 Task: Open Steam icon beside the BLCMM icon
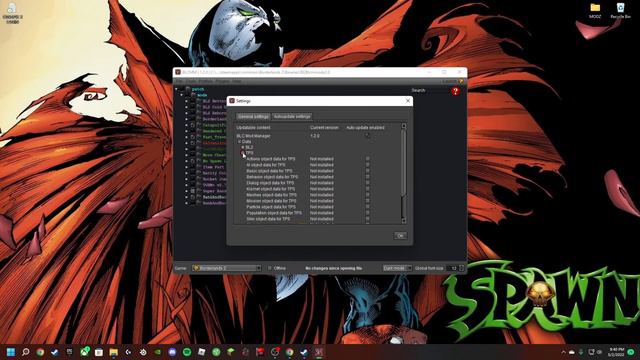304,352
